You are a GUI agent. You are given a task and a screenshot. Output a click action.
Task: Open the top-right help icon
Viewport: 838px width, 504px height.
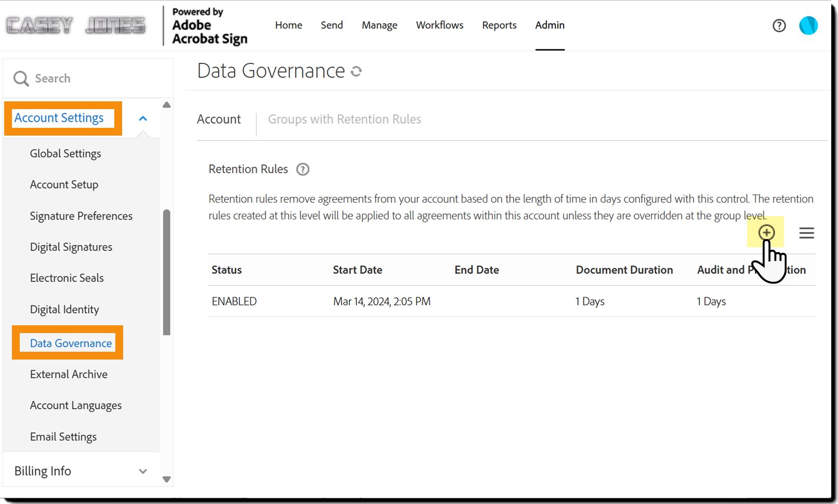(x=779, y=25)
